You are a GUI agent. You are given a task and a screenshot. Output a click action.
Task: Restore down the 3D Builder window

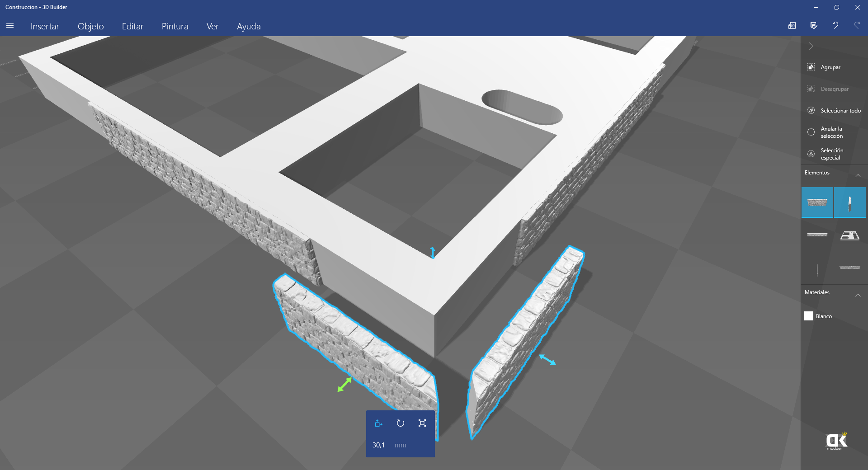pyautogui.click(x=837, y=7)
